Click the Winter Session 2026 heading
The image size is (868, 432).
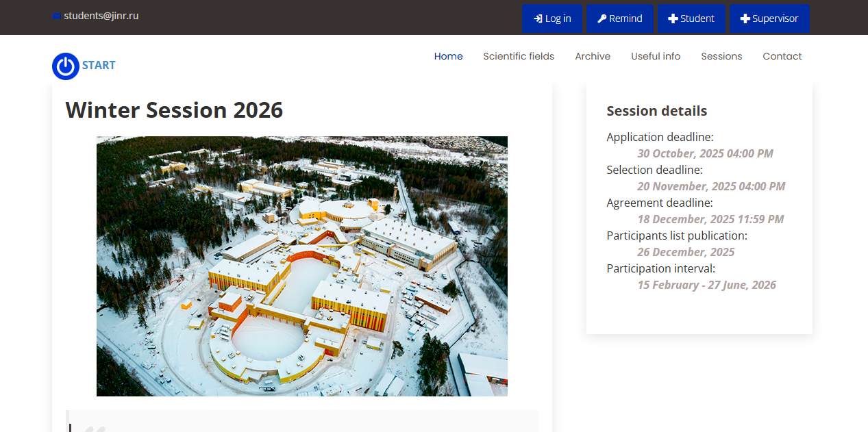click(x=174, y=110)
